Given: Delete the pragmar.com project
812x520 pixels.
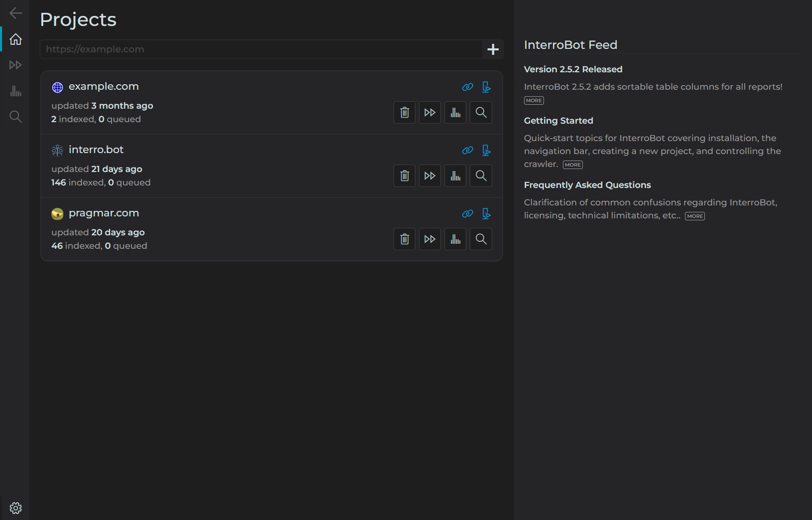Looking at the screenshot, I should 405,239.
